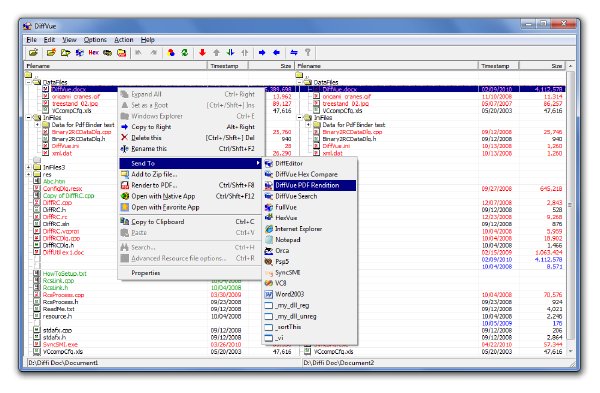
Task: Collapse the IniFiles folder in left pane
Action: coord(29,117)
